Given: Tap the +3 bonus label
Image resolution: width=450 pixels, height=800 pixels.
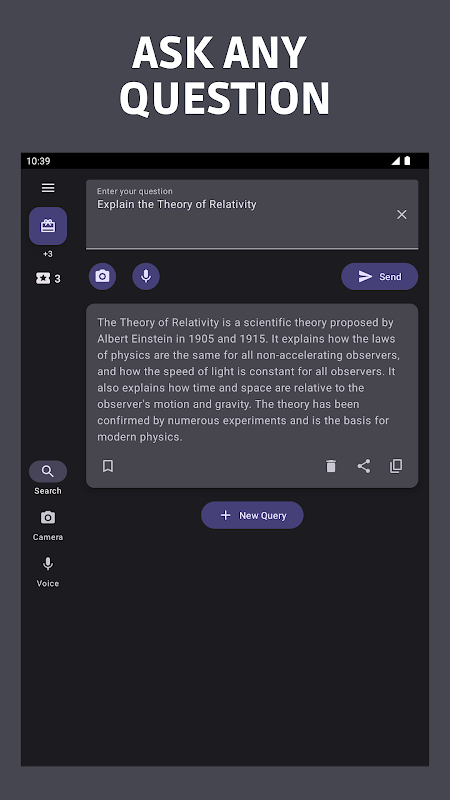Looking at the screenshot, I should [x=48, y=254].
